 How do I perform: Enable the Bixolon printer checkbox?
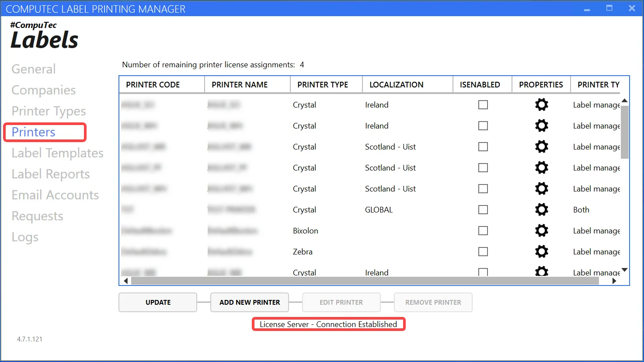coord(483,231)
